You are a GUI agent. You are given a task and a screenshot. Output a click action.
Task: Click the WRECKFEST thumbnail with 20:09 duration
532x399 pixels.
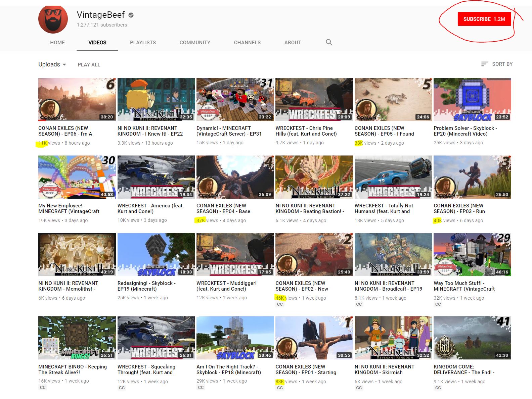click(x=314, y=100)
